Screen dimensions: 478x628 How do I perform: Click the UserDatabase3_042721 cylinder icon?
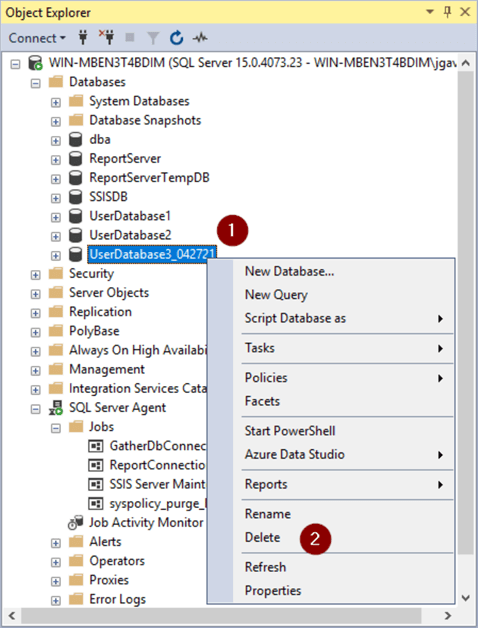click(x=75, y=255)
